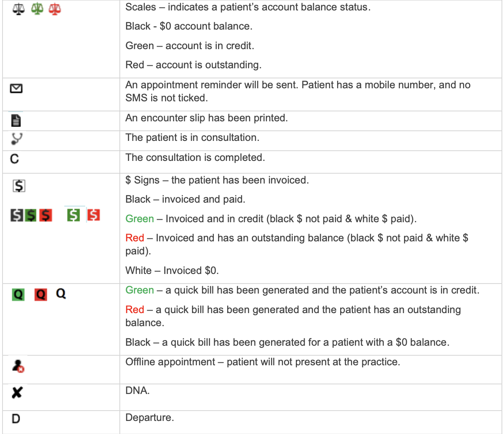Click green dollar icon with white symbol
Viewport: 504px width, 434px height.
73,214
